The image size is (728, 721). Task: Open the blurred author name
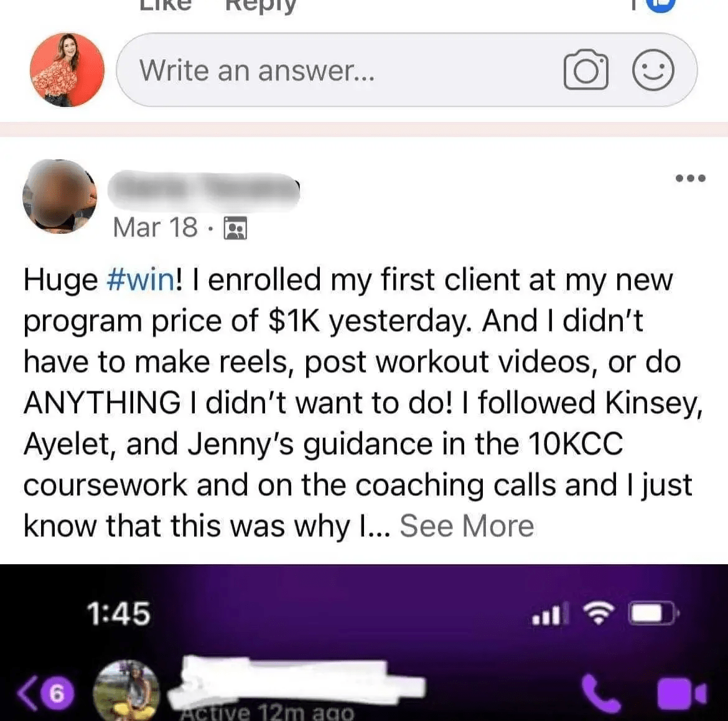[x=204, y=191]
